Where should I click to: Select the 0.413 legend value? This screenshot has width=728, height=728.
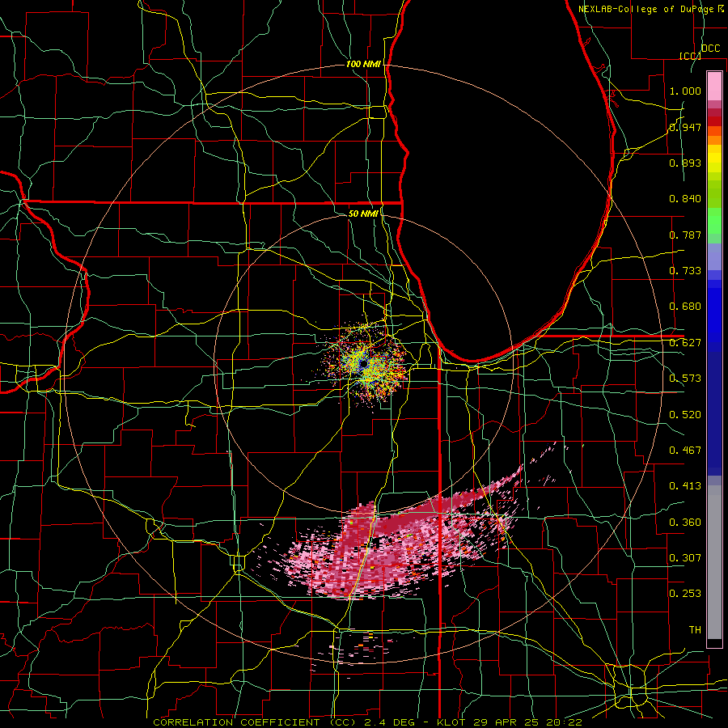pyautogui.click(x=685, y=485)
